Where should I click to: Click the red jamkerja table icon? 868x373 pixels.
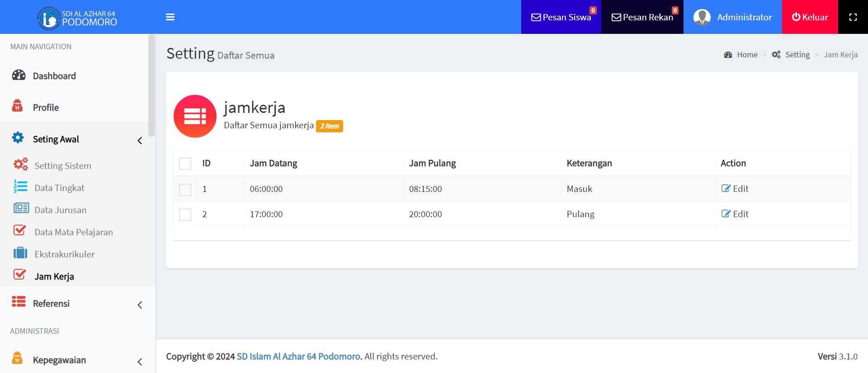point(195,116)
